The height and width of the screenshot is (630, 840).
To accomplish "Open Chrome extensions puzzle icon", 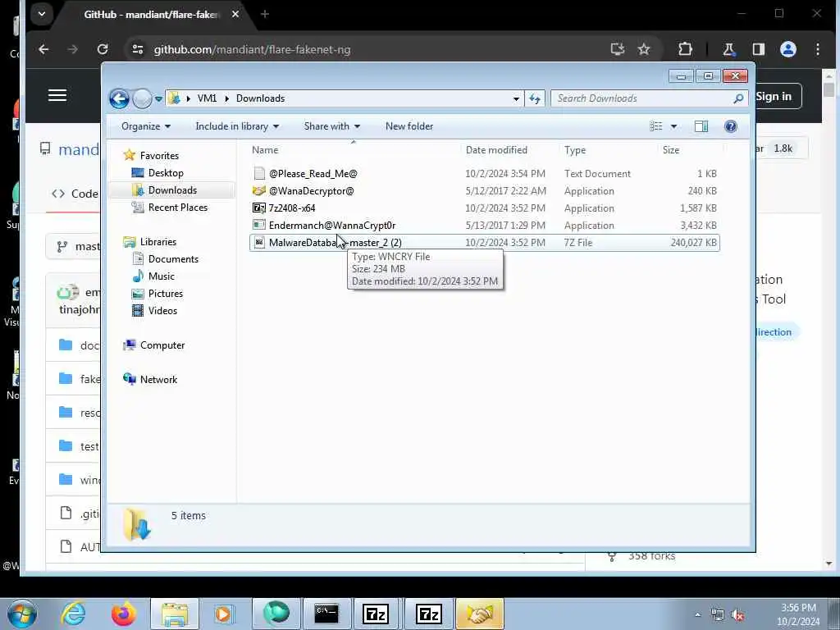I will 685,49.
